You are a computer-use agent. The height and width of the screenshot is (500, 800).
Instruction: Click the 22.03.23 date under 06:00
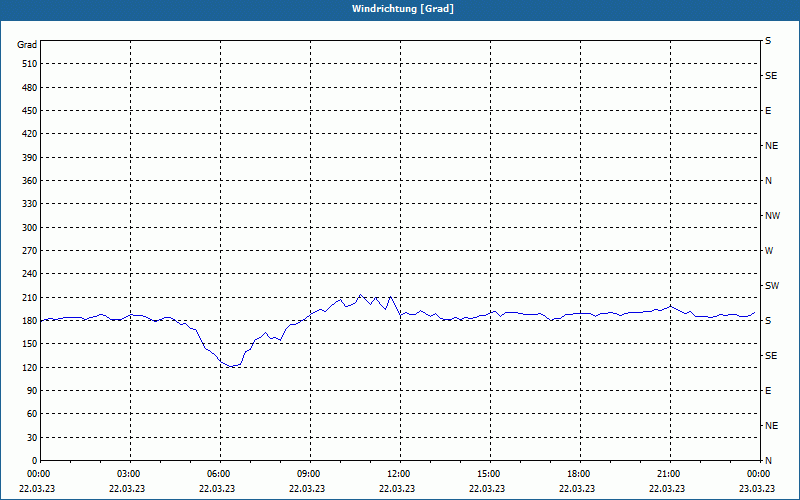tap(217, 488)
